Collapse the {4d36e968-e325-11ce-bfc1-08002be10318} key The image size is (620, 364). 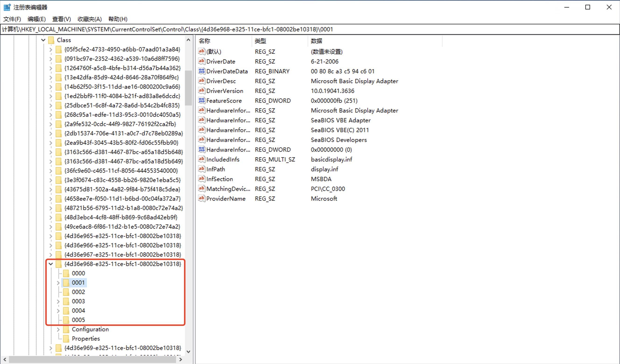point(51,264)
